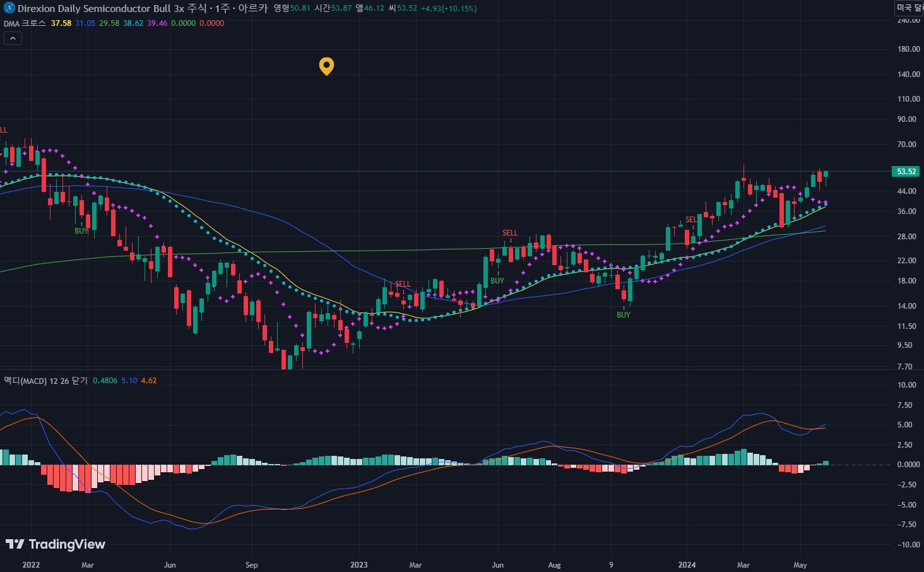The width and height of the screenshot is (924, 572).
Task: Click the orange 4.62 signal line value
Action: click(149, 381)
